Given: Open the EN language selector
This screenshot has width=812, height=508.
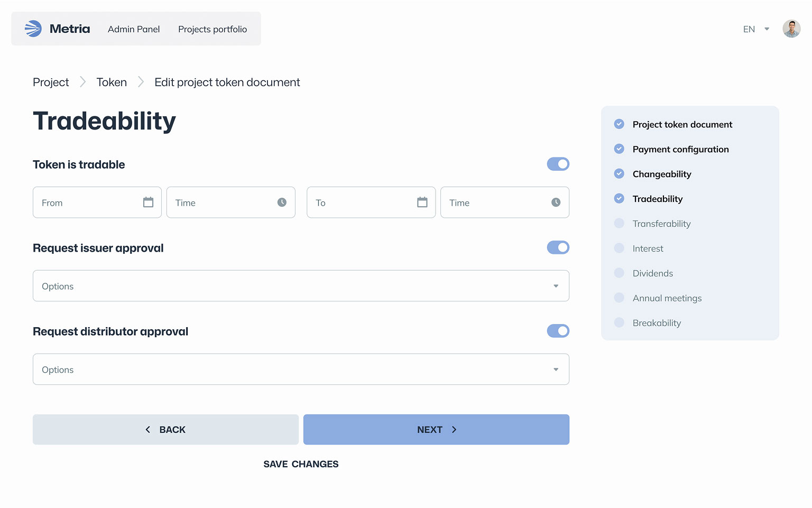Looking at the screenshot, I should point(755,29).
